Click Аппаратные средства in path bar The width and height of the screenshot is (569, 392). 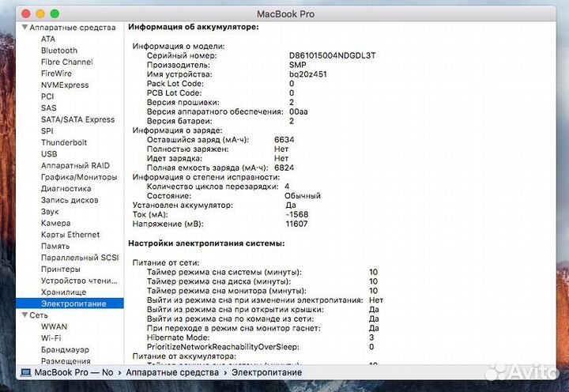pyautogui.click(x=172, y=372)
